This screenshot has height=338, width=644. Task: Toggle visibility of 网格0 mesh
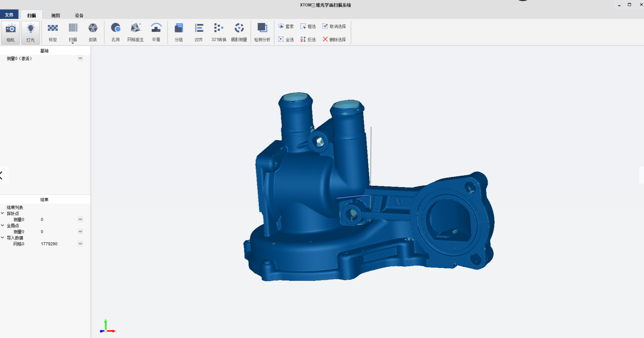(80, 244)
